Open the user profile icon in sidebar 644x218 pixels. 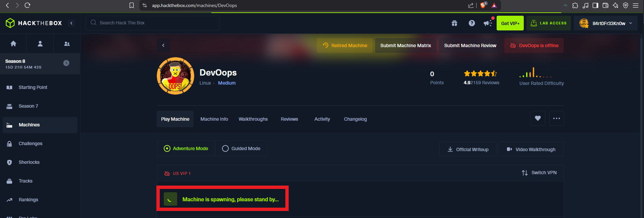[40, 43]
